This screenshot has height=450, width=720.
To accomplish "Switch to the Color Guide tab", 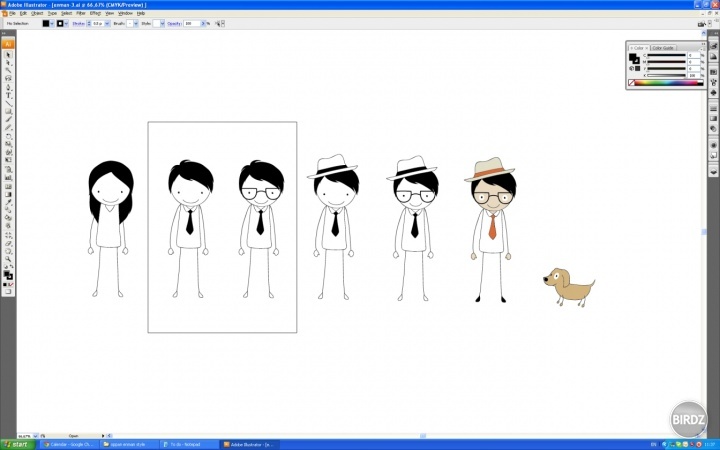I will pyautogui.click(x=663, y=48).
